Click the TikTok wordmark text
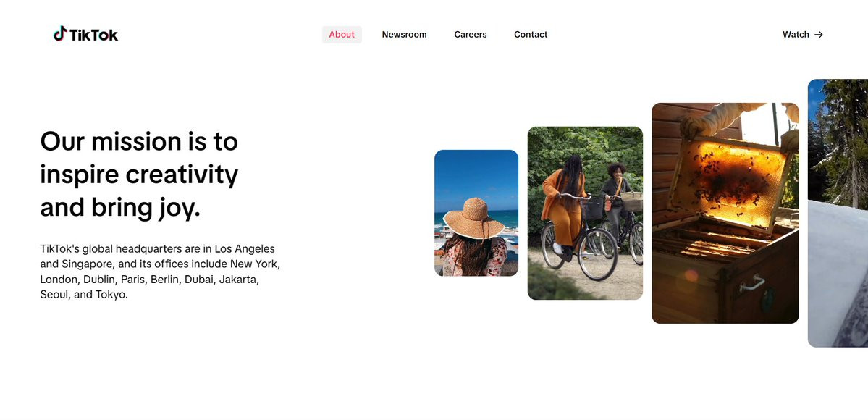This screenshot has height=420, width=868. click(x=93, y=35)
